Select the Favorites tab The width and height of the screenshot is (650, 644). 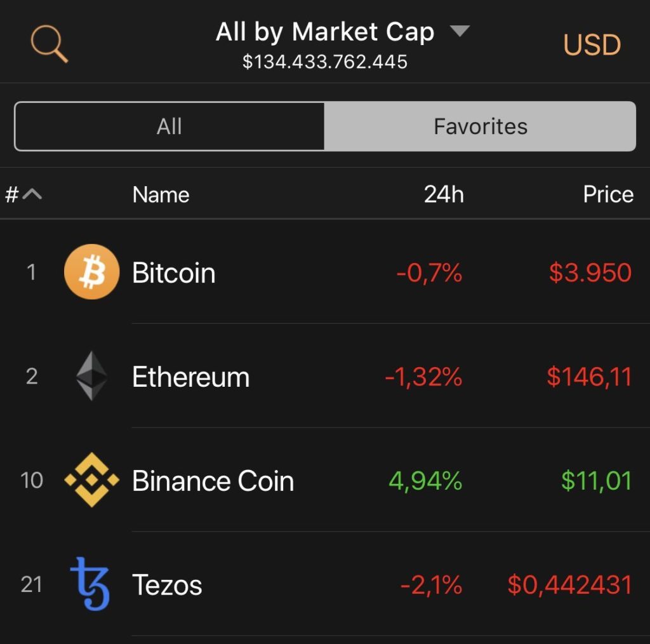(480, 126)
